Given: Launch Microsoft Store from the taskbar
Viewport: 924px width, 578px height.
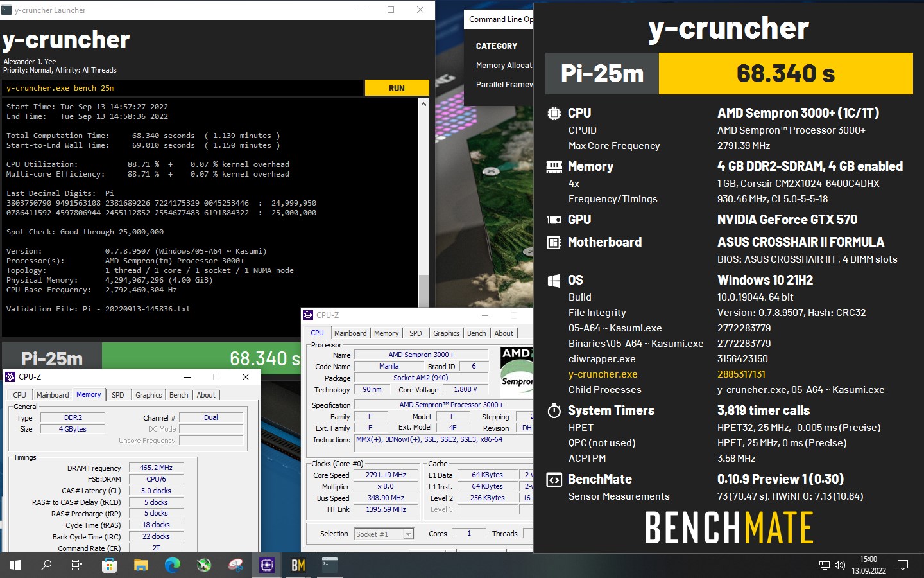Looking at the screenshot, I should point(109,565).
